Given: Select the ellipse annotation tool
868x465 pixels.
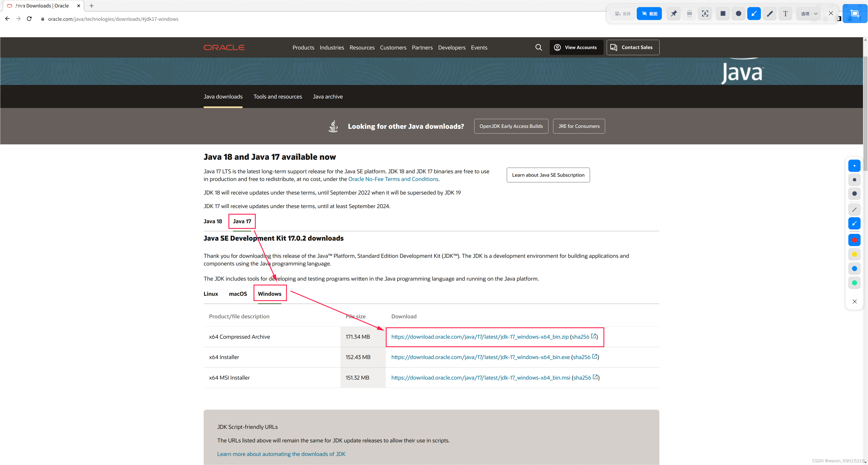Looking at the screenshot, I should point(738,14).
